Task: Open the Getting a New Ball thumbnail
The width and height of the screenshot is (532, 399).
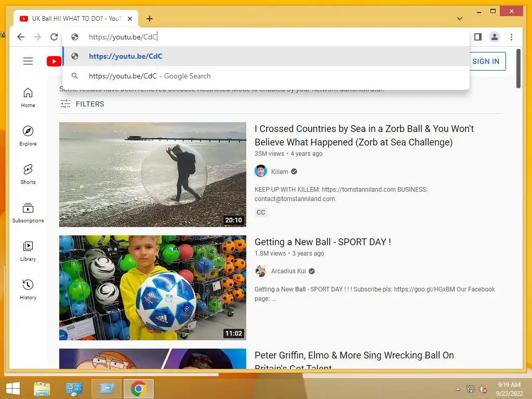Action: point(153,288)
